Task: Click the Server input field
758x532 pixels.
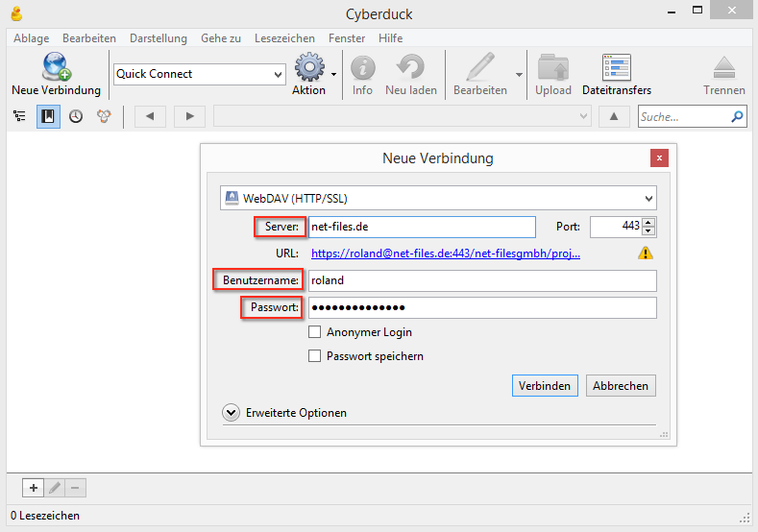Action: pos(422,227)
